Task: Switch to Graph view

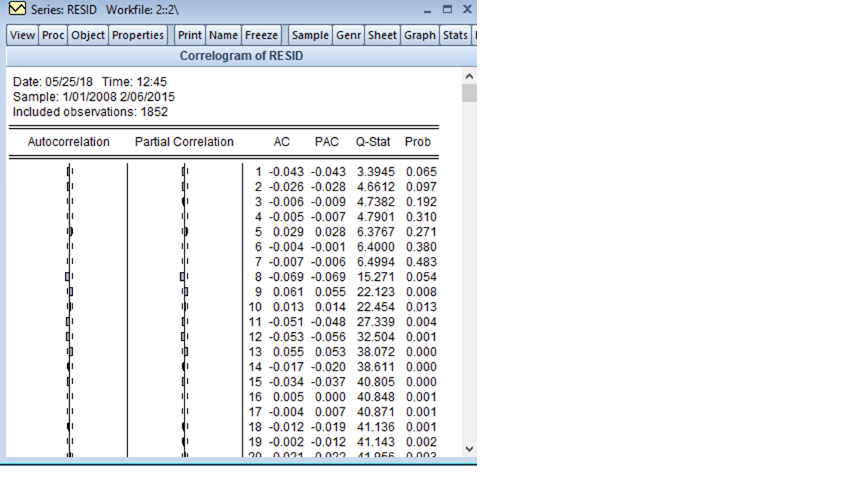Action: point(420,35)
